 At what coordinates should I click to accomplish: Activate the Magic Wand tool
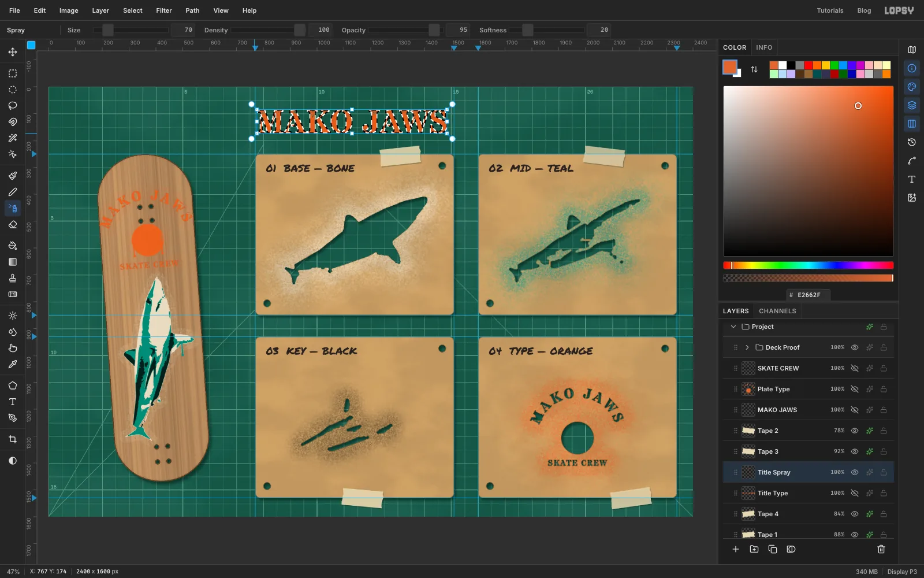pyautogui.click(x=13, y=138)
